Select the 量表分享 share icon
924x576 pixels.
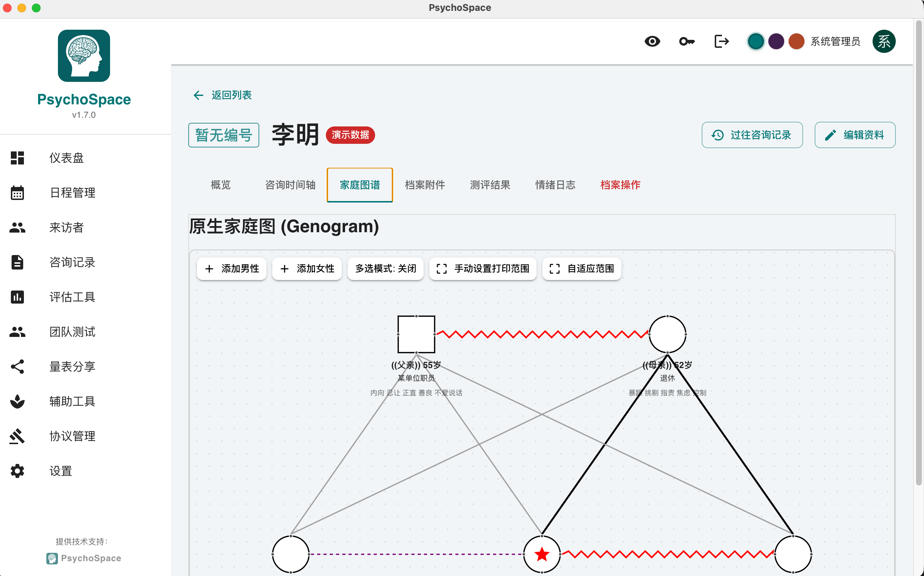click(17, 367)
